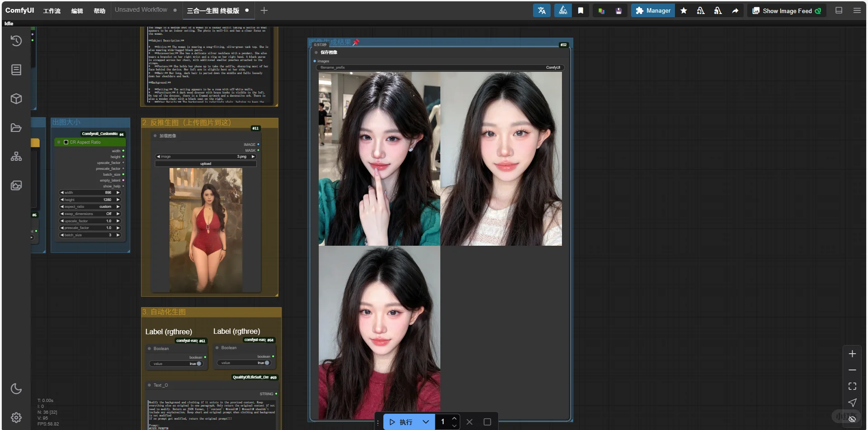The width and height of the screenshot is (868, 430).
Task: Open the image 3.png file combo
Action: [x=206, y=156]
